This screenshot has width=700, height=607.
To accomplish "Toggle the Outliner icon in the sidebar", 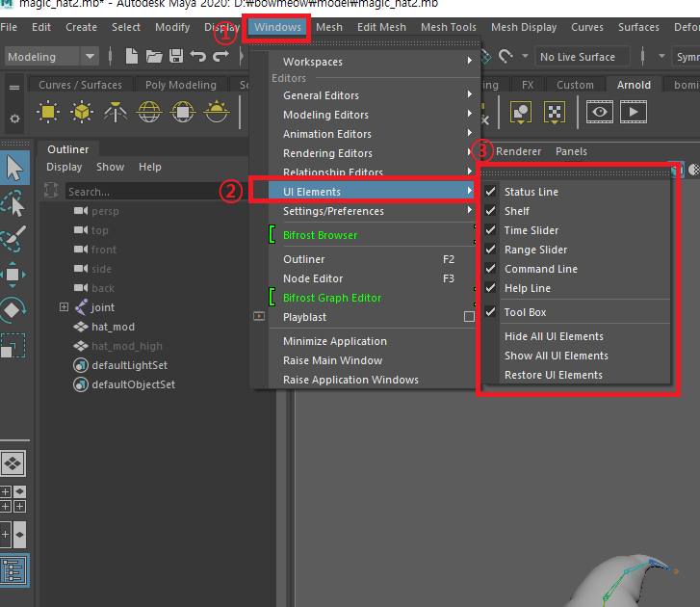I will click(13, 570).
